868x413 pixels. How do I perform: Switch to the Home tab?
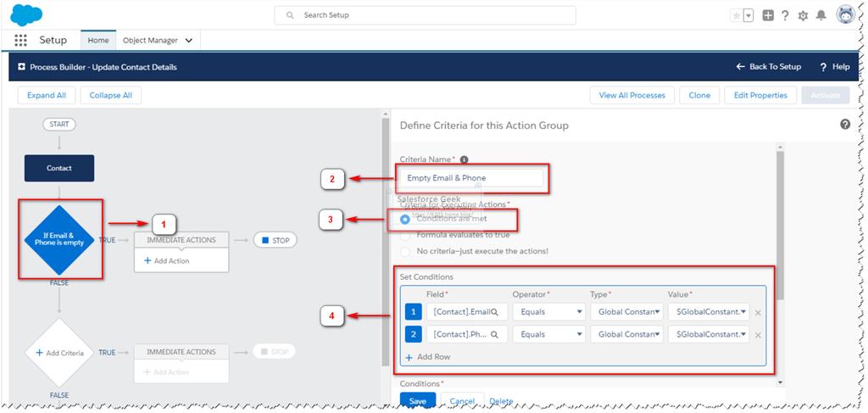click(98, 41)
